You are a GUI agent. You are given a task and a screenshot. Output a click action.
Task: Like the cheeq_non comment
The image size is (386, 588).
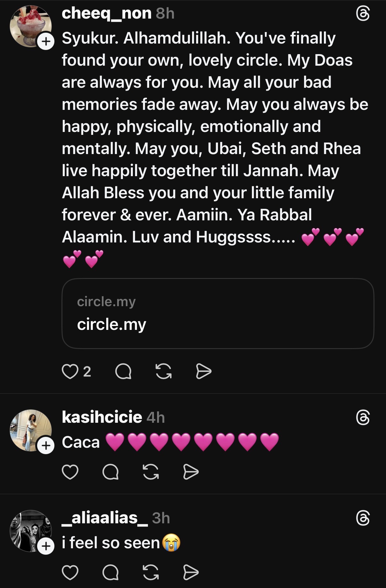click(x=70, y=372)
